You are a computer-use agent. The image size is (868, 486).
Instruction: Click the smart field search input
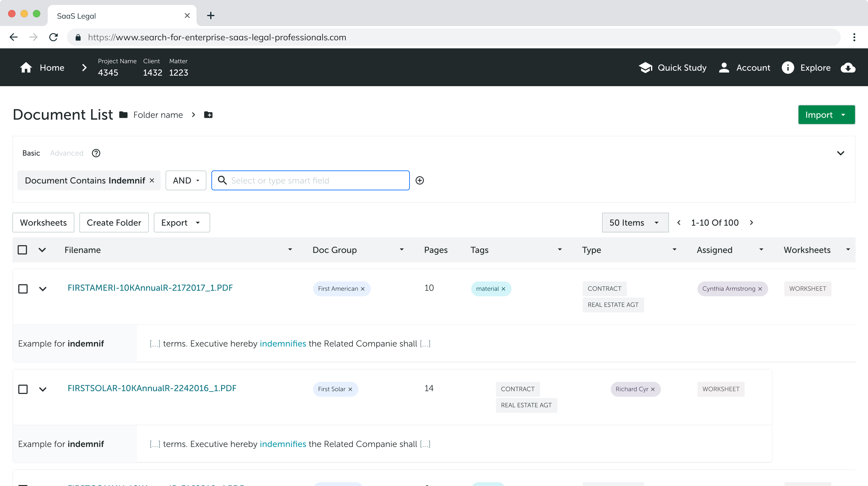[x=310, y=180]
